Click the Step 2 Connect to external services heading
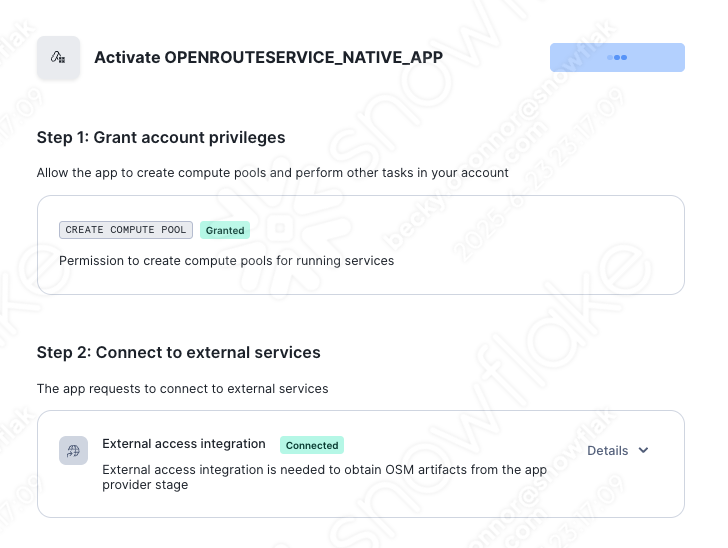The image size is (728, 548). 178,353
